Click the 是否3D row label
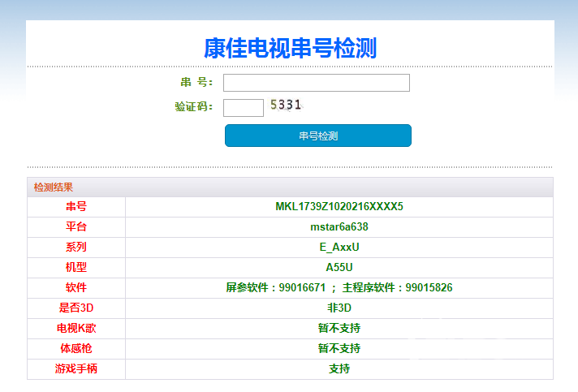578x392 pixels. (x=76, y=308)
